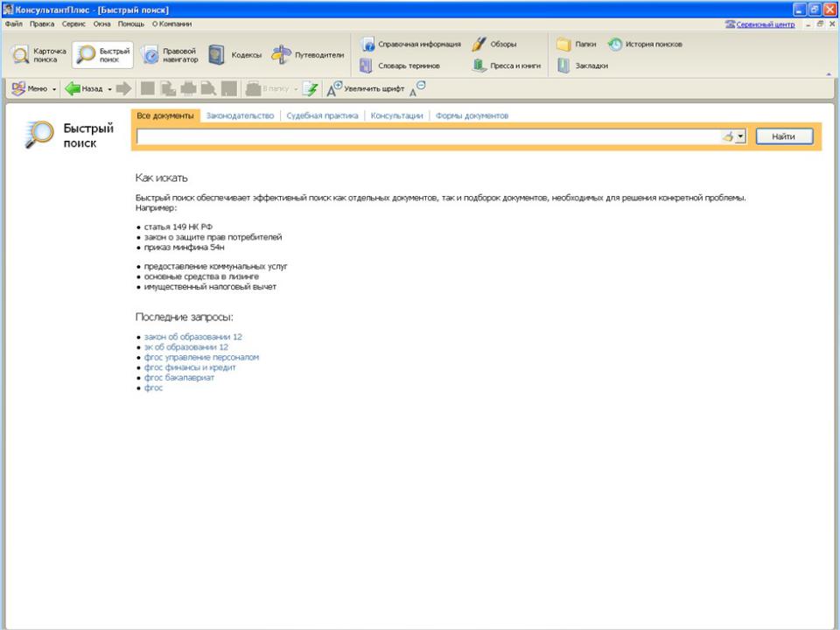Open the Окна menu

(101, 24)
